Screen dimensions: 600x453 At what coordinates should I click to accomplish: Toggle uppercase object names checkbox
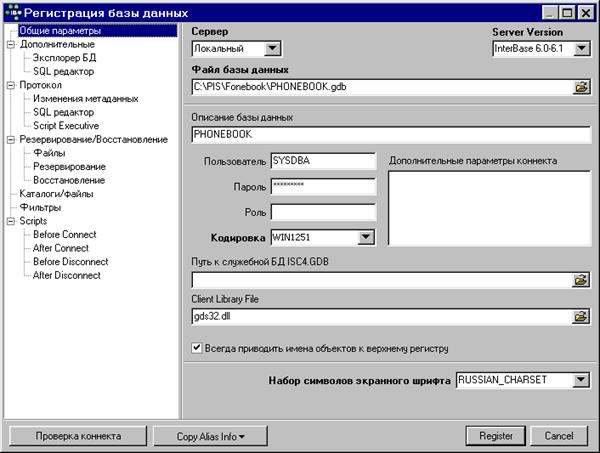(197, 349)
